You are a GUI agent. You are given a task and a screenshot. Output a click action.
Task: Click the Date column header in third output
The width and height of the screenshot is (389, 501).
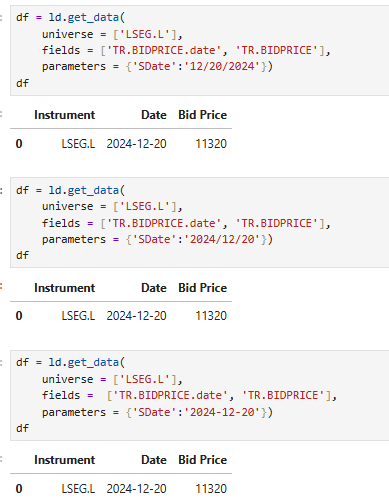(x=154, y=460)
